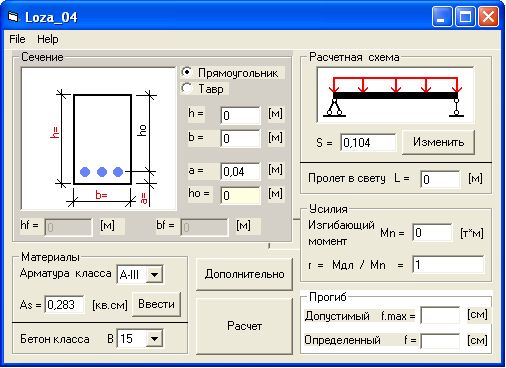
Task: Click the cross-section drawing image
Action: pos(98,138)
